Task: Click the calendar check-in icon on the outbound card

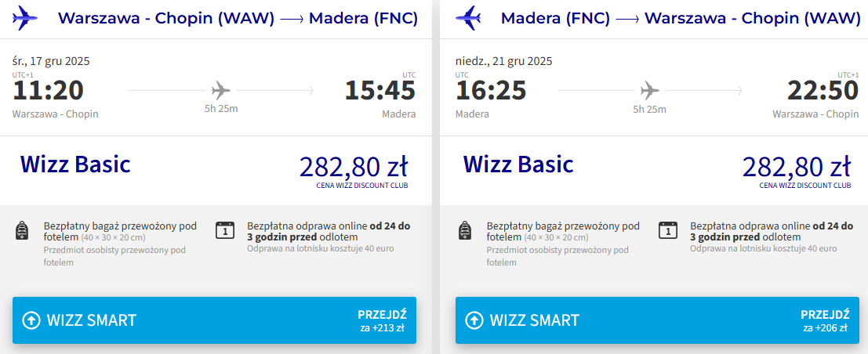Action: (x=224, y=230)
